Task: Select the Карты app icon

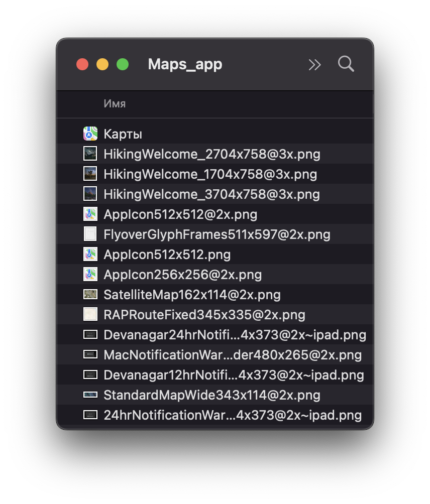Action: [90, 134]
